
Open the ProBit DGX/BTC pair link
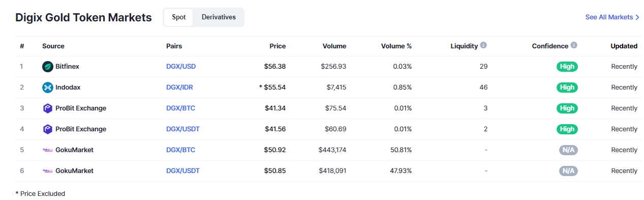point(180,108)
